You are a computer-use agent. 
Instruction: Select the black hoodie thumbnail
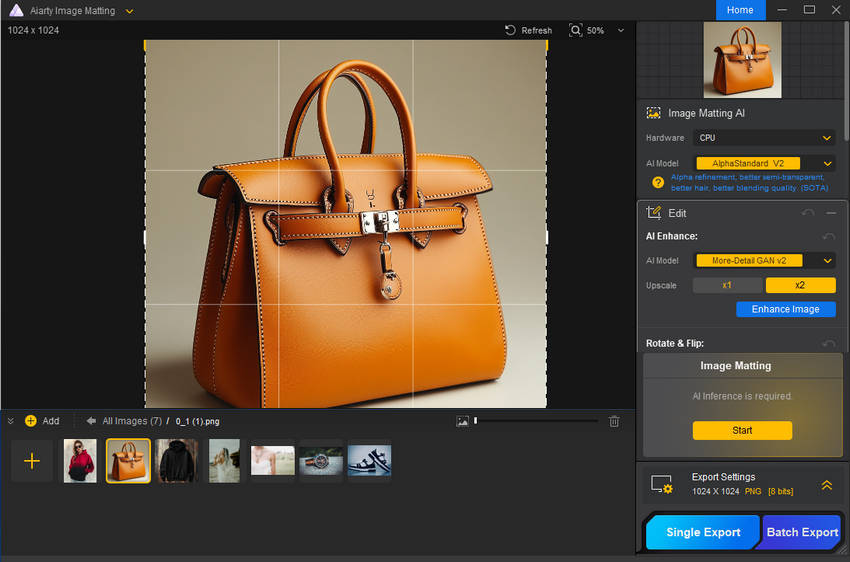[176, 461]
